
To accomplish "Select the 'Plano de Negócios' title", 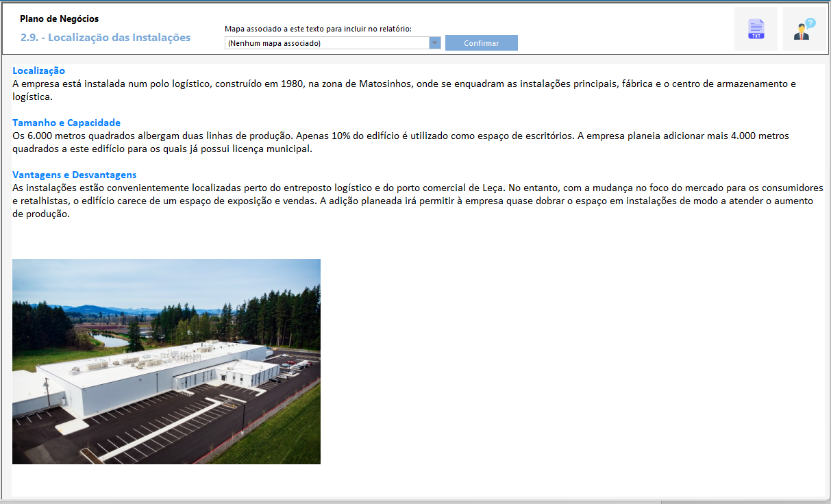I will click(x=59, y=19).
